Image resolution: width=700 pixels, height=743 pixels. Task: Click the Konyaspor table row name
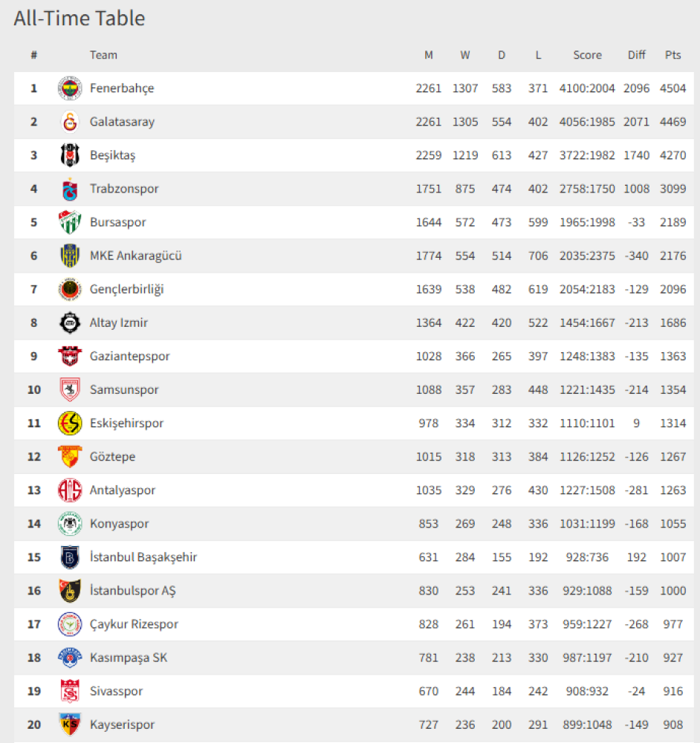click(119, 524)
